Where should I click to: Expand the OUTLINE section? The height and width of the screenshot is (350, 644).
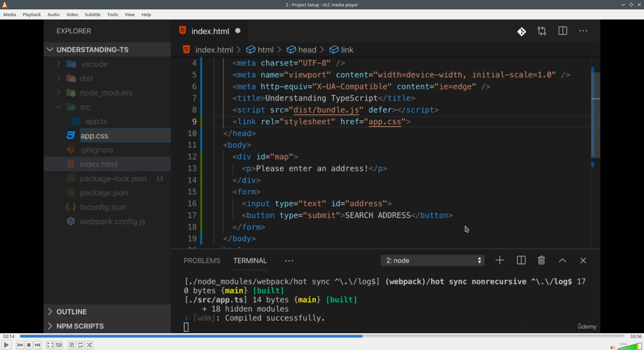[107, 312]
